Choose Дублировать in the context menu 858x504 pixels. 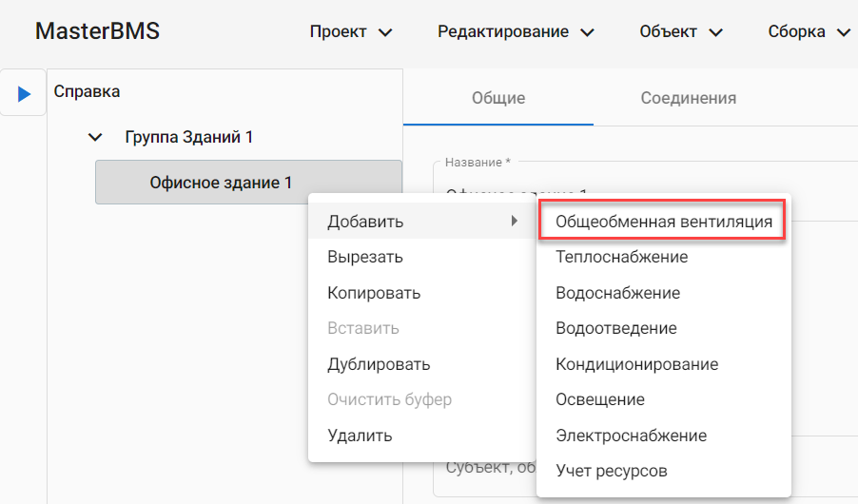point(379,364)
